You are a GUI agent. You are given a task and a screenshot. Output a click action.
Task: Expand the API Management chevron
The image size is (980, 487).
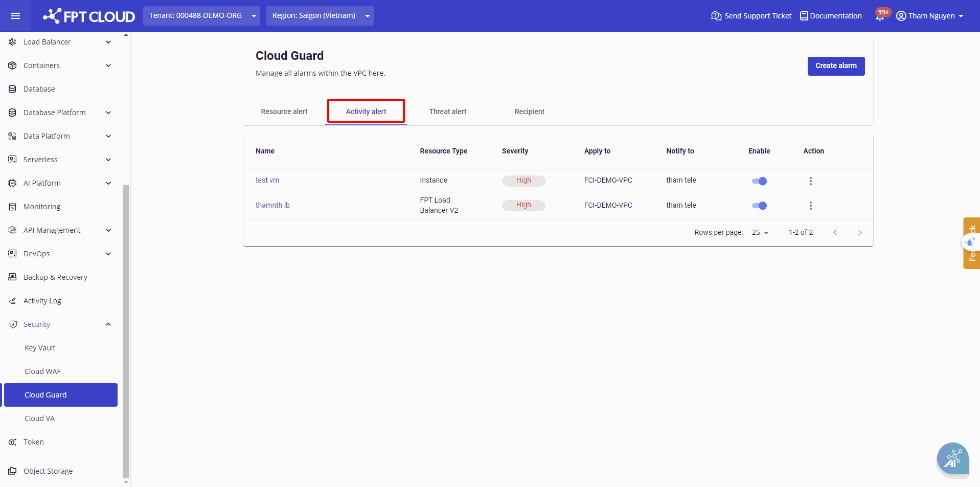pos(108,230)
